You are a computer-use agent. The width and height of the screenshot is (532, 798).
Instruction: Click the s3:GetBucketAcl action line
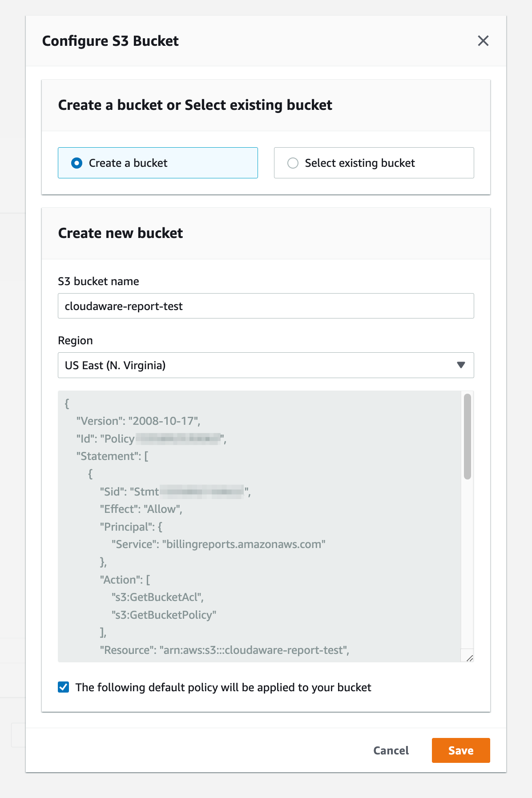[157, 597]
